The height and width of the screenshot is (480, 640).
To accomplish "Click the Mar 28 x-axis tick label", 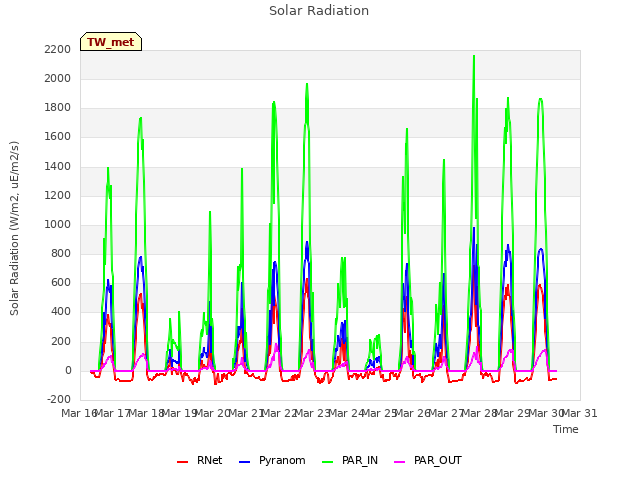I will pos(479,413).
